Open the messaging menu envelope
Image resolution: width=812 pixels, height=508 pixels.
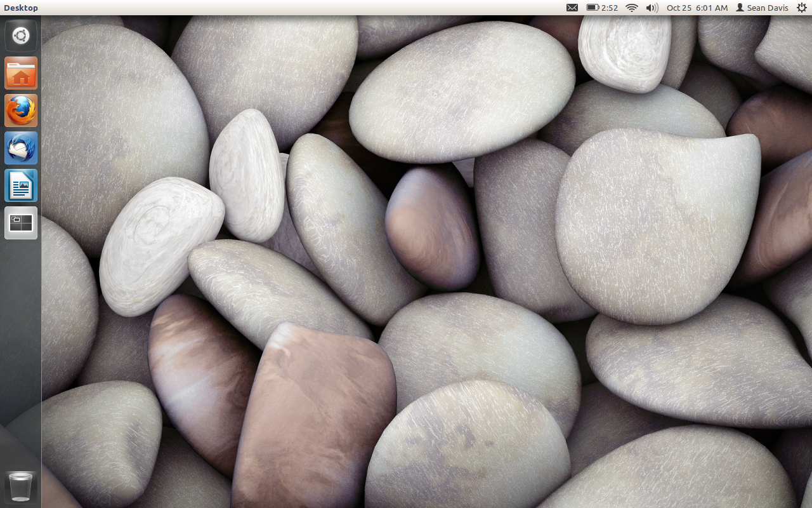(571, 8)
